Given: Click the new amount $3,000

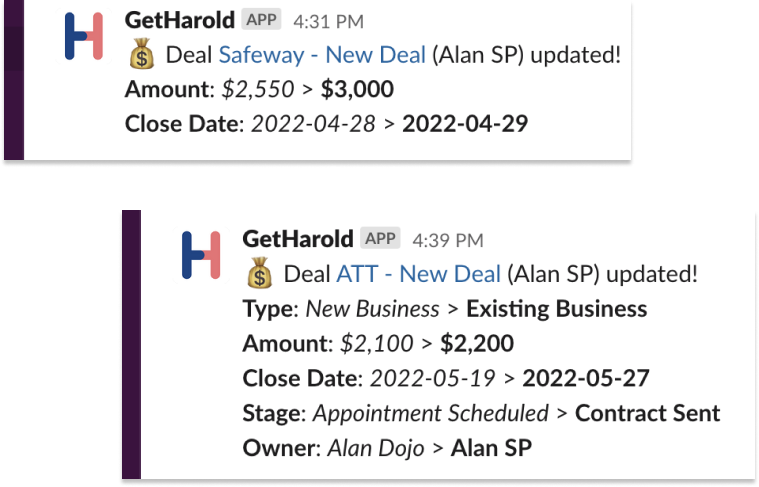Looking at the screenshot, I should [x=357, y=90].
